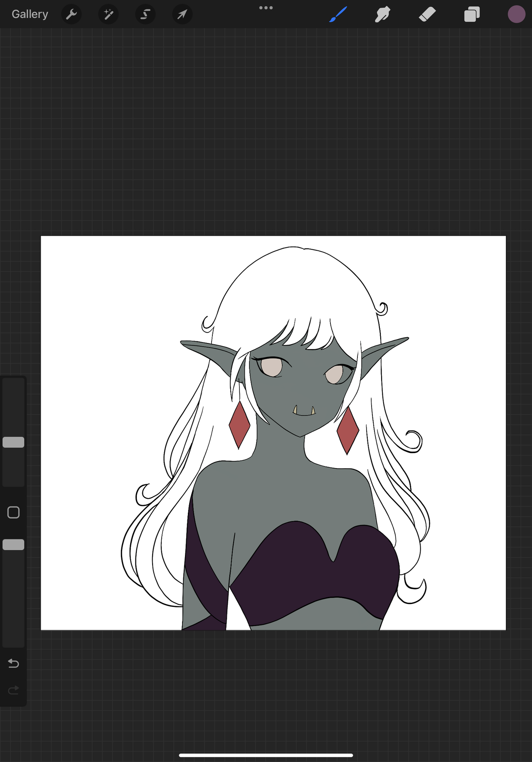This screenshot has height=762, width=532.
Task: Click the brush size slider handle
Action: pos(13,442)
